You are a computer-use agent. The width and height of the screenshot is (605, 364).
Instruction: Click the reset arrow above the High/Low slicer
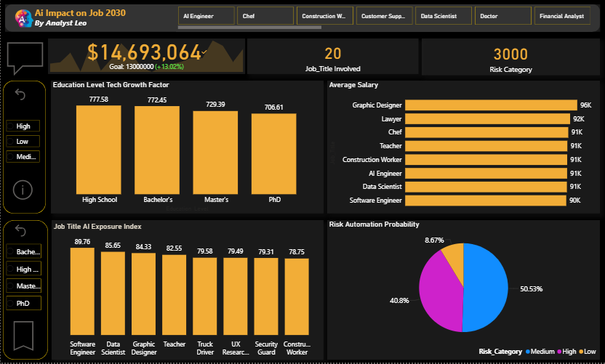point(20,95)
